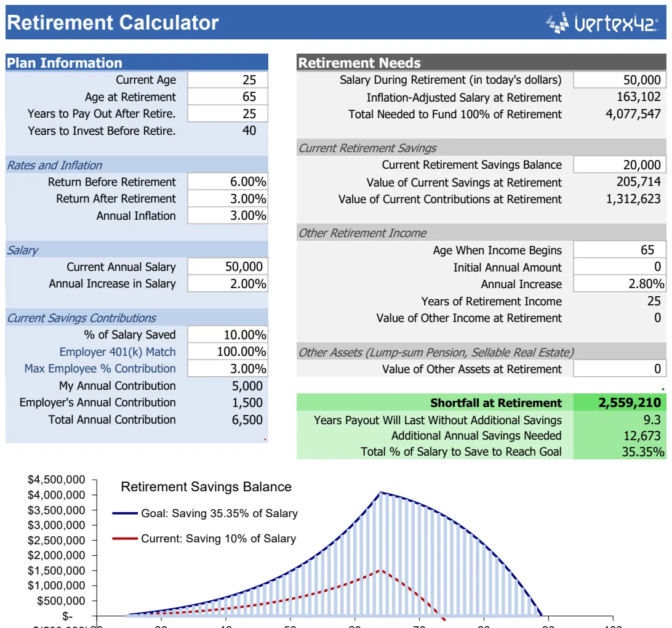The image size is (672, 628).
Task: Click the Vertex42 logo
Action: pyautogui.click(x=602, y=23)
